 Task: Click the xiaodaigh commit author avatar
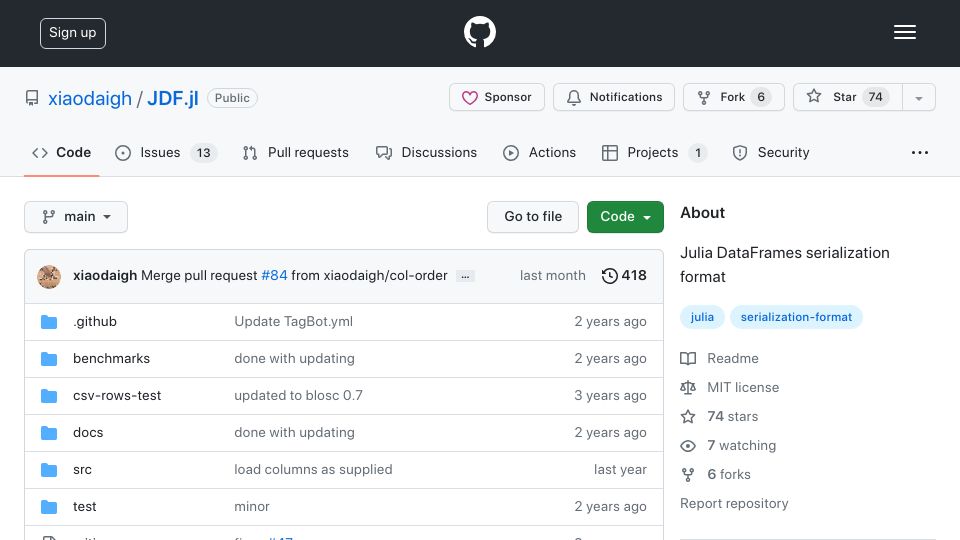click(49, 277)
